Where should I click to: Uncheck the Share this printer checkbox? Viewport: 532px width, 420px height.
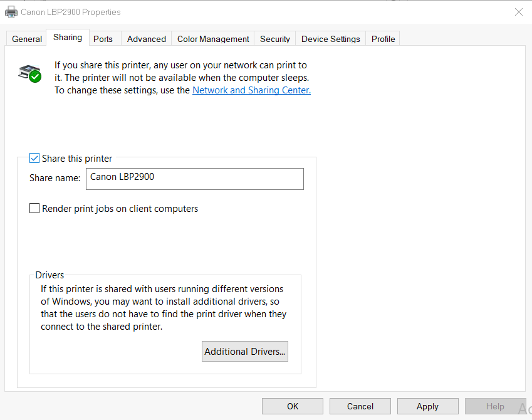click(x=34, y=158)
